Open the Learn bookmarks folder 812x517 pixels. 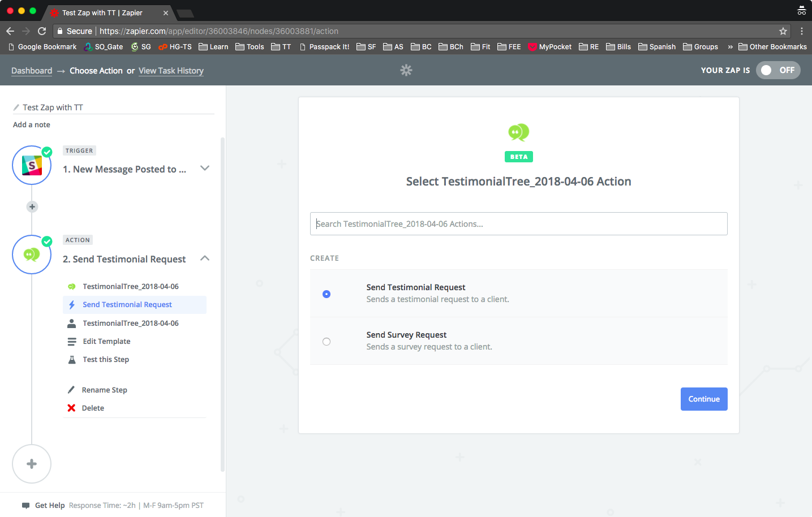[x=213, y=47]
